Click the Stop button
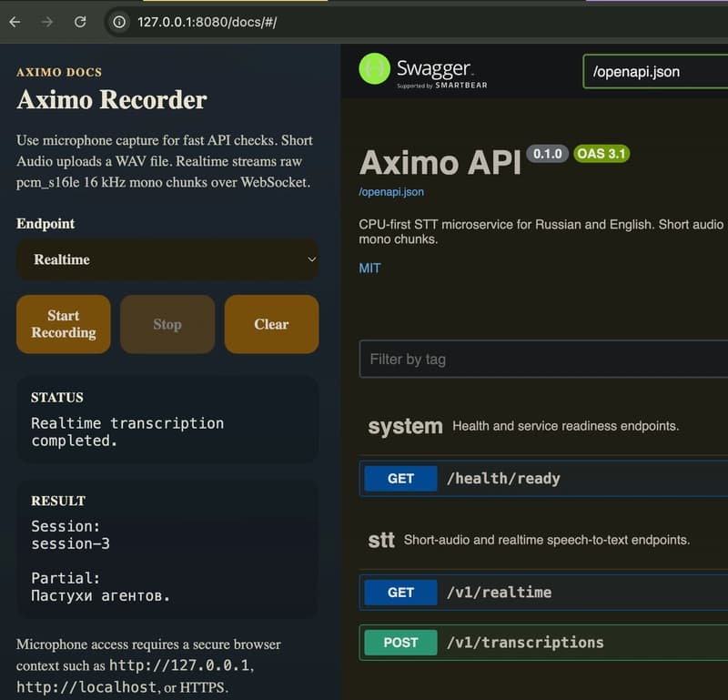This screenshot has height=700, width=728. [x=167, y=323]
